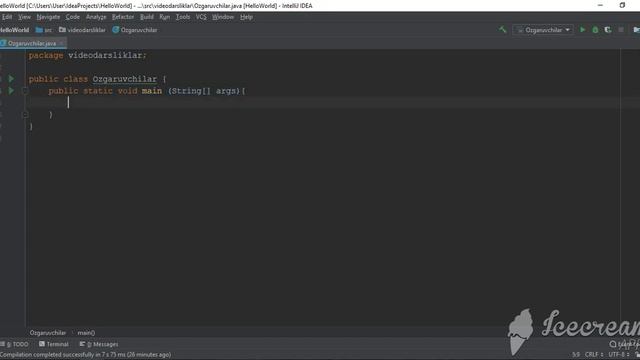Restore down the IntelliJ IDEA window

point(622,5)
